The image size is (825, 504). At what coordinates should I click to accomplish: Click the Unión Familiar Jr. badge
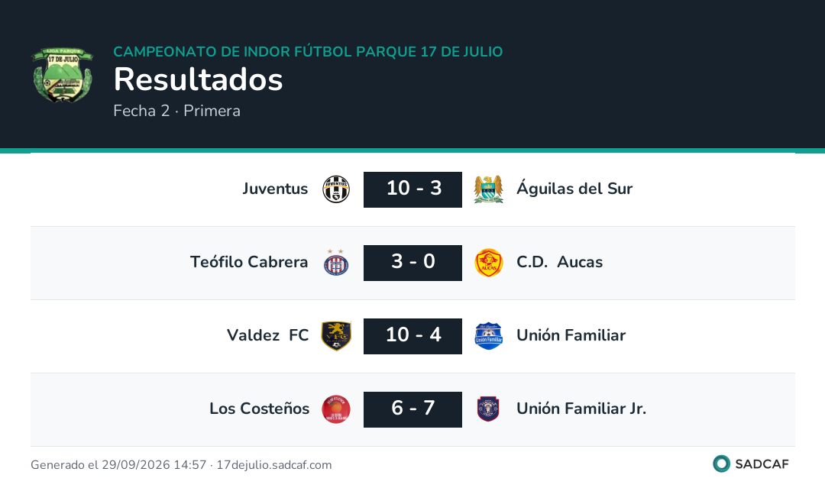(x=488, y=409)
